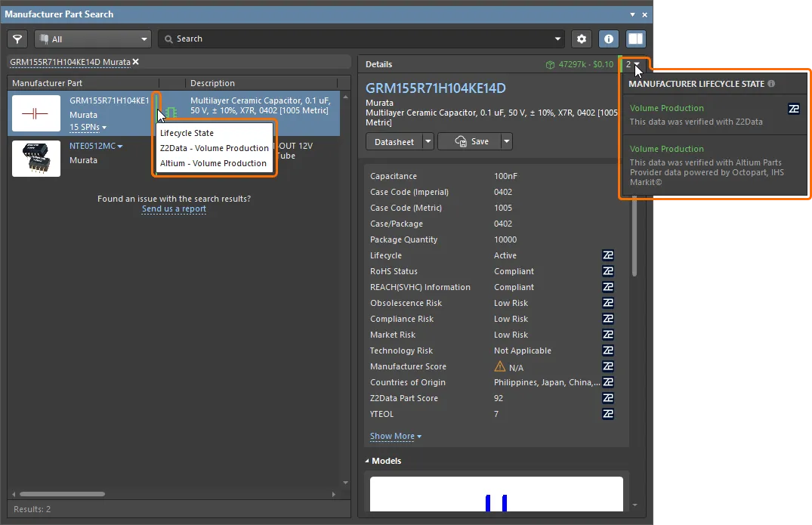Image resolution: width=812 pixels, height=525 pixels.
Task: Click the Manufacturer Score warning icon
Action: [499, 366]
